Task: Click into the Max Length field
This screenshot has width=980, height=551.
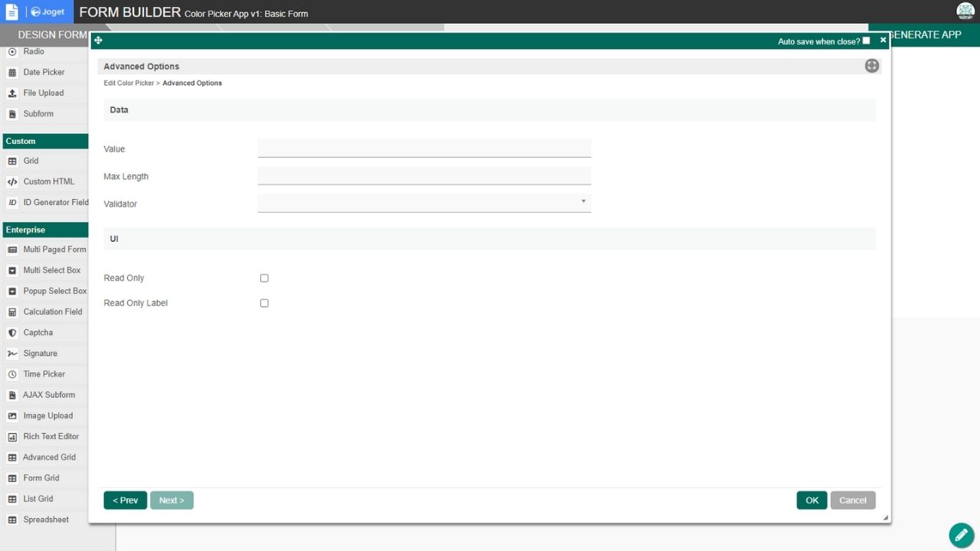Action: tap(424, 176)
